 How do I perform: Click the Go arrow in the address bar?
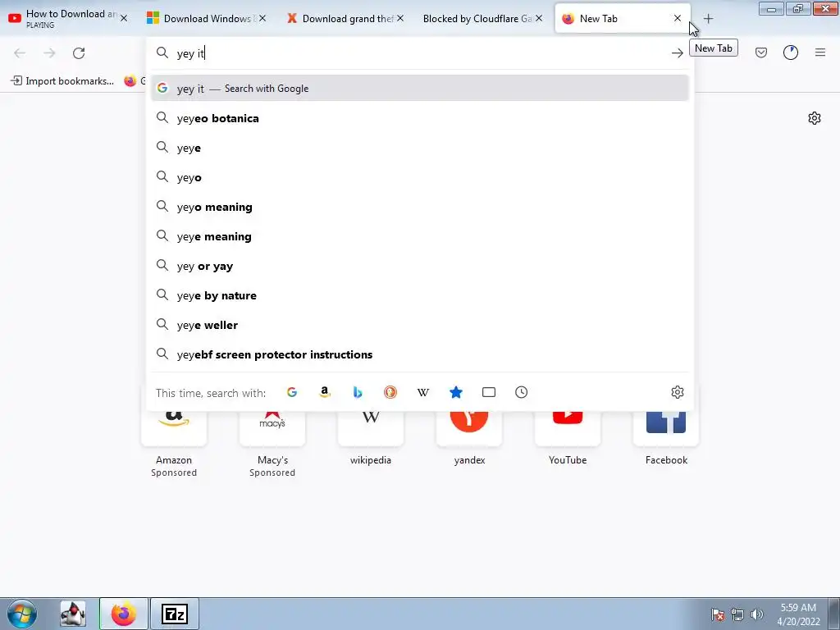tap(677, 53)
